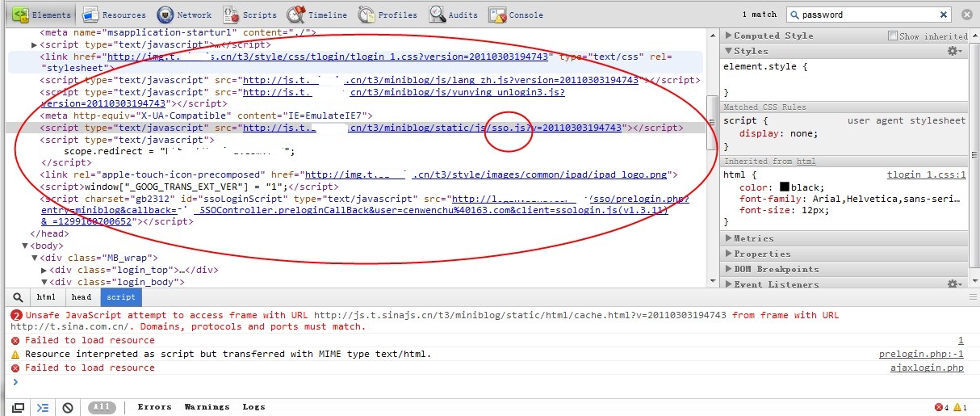The height and width of the screenshot is (416, 980).
Task: Switch to the Profiles panel
Action: point(387,15)
